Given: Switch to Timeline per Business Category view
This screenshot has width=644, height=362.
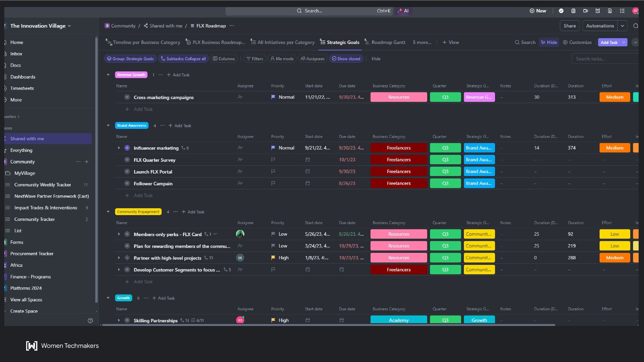Looking at the screenshot, I should 143,42.
